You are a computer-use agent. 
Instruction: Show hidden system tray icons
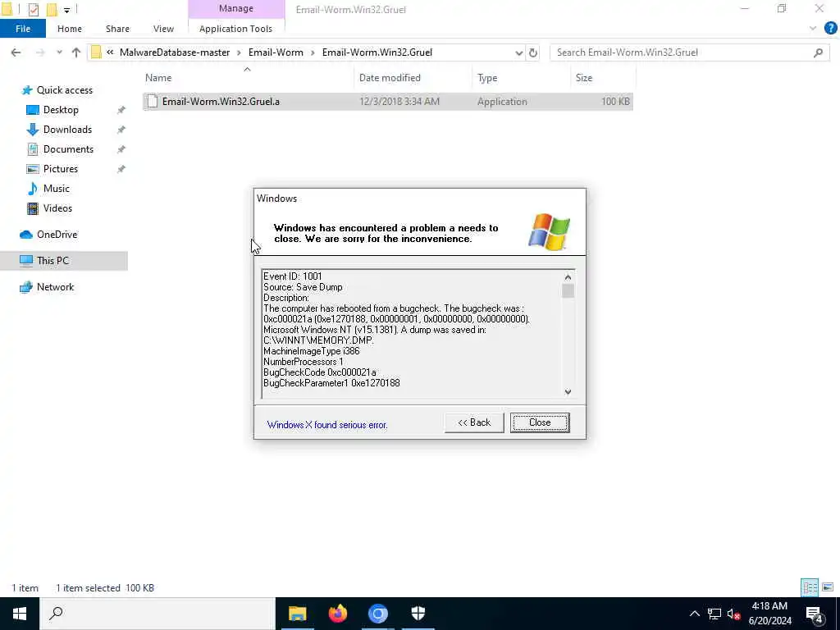(694, 614)
